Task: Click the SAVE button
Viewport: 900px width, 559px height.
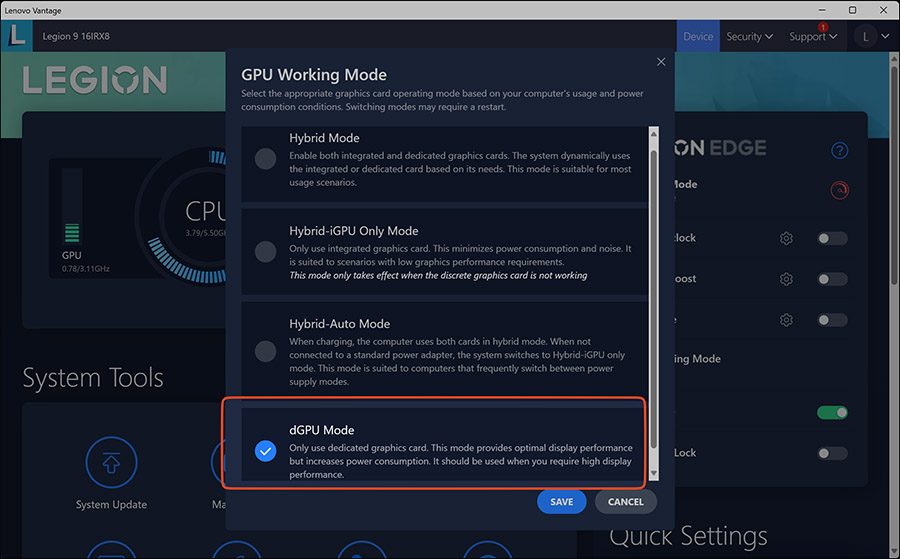Action: [x=561, y=502]
